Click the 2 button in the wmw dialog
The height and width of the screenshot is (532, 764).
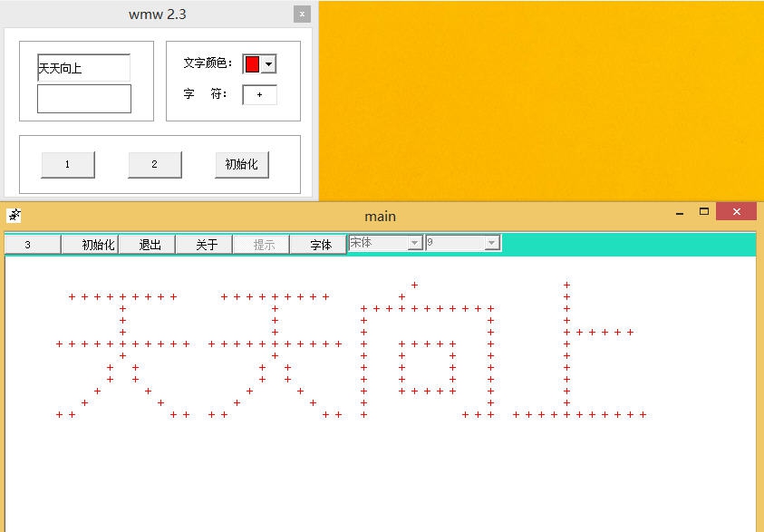click(x=154, y=164)
